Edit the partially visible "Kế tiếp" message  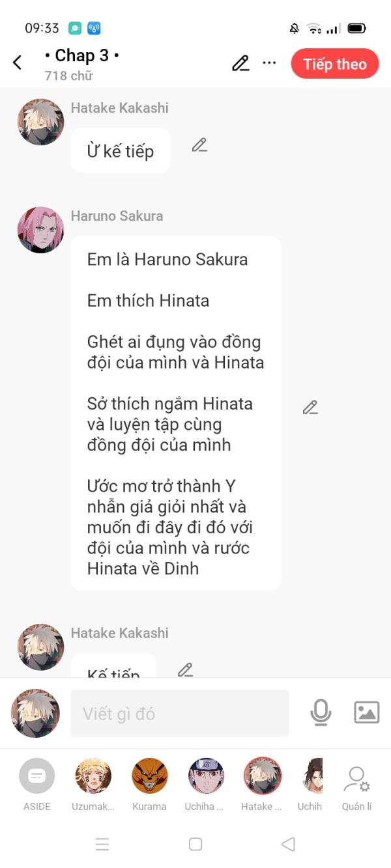coord(186,669)
